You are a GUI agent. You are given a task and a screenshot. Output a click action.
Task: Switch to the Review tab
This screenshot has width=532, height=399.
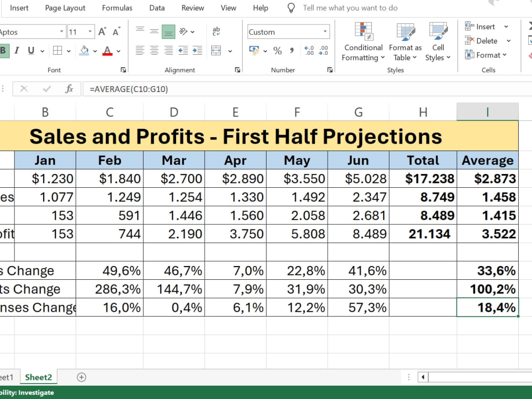click(193, 8)
